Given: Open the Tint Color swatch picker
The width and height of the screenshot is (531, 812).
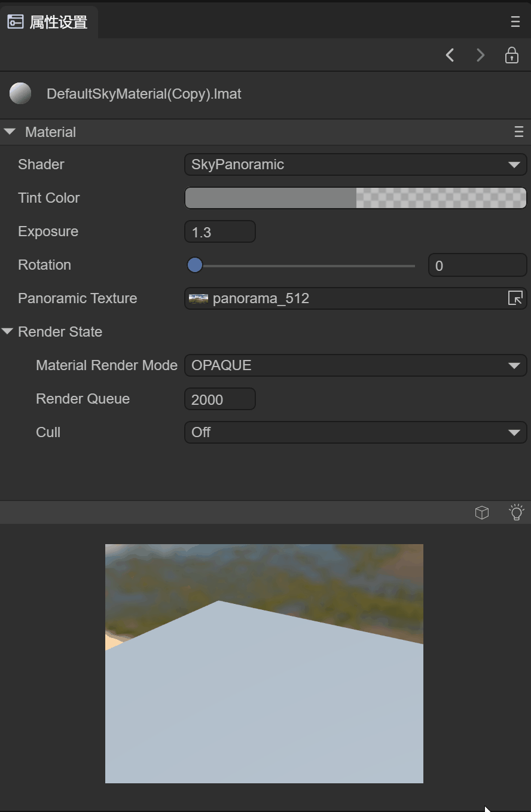Looking at the screenshot, I should tap(355, 198).
